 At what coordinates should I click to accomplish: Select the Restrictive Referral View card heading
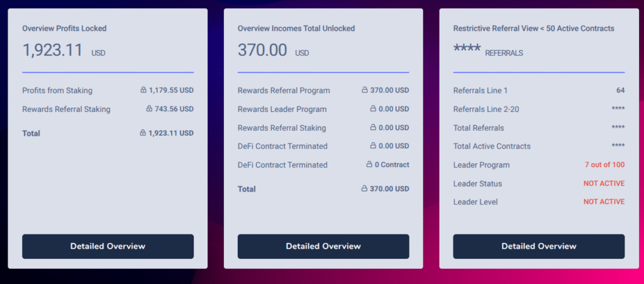533,28
